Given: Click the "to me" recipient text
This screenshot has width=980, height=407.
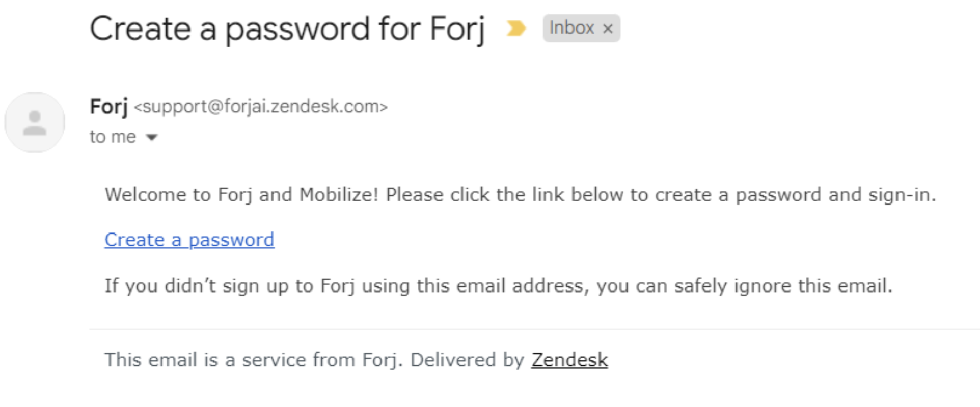Looking at the screenshot, I should (113, 137).
